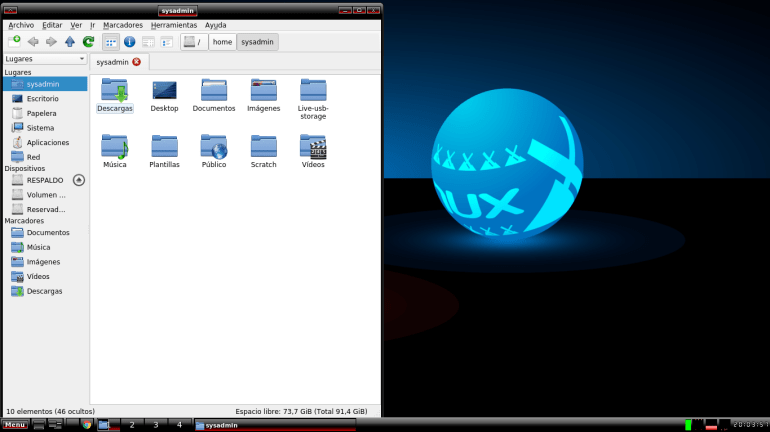The image size is (770, 432).
Task: Click the new tab toolbar icon
Action: click(x=14, y=41)
